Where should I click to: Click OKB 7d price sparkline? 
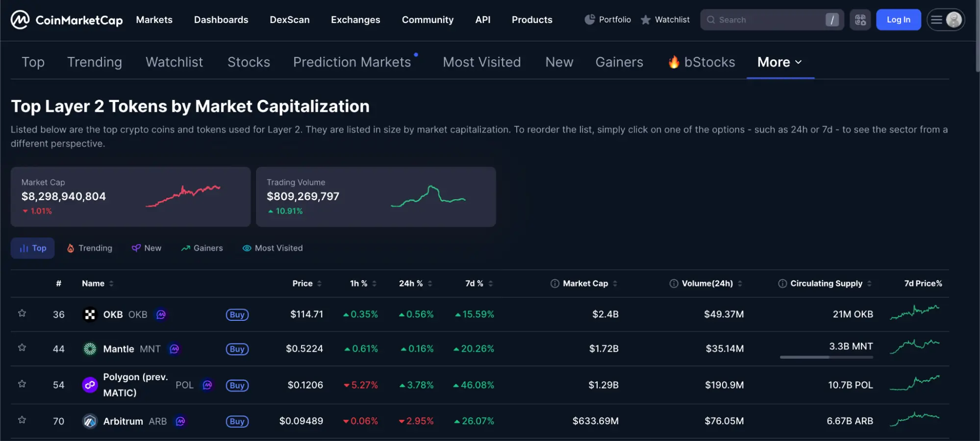click(x=915, y=312)
